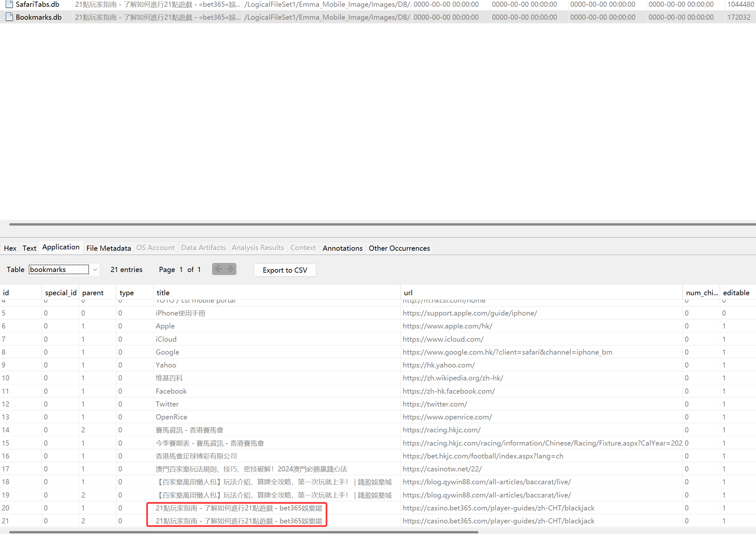Go to previous page arrow

pyautogui.click(x=218, y=269)
